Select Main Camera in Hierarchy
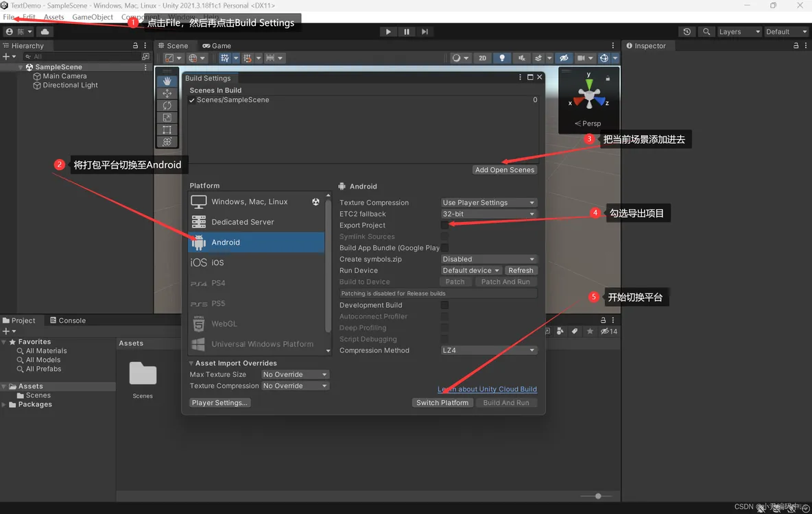The image size is (812, 514). pos(64,76)
